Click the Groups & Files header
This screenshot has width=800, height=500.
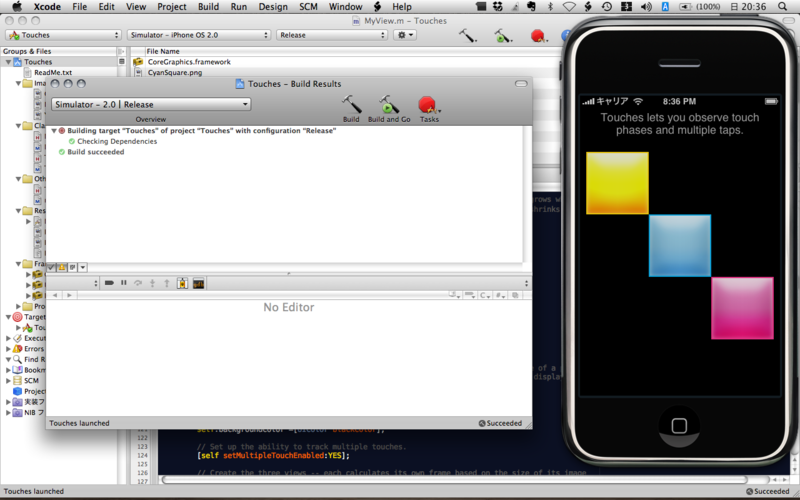coord(27,51)
